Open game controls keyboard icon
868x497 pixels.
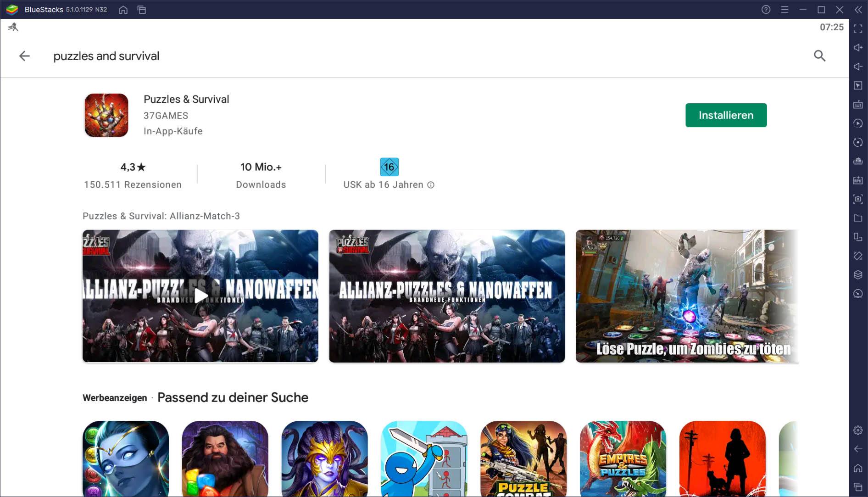point(858,105)
